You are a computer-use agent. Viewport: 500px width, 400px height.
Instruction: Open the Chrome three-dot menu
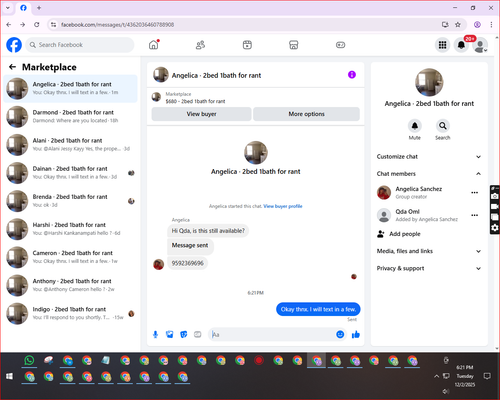[491, 25]
